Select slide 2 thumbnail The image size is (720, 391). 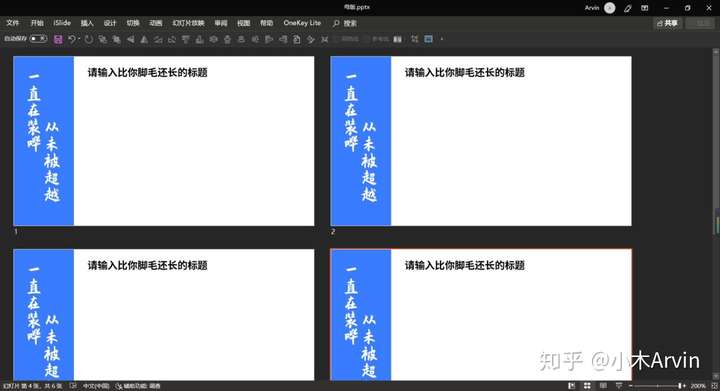[481, 141]
